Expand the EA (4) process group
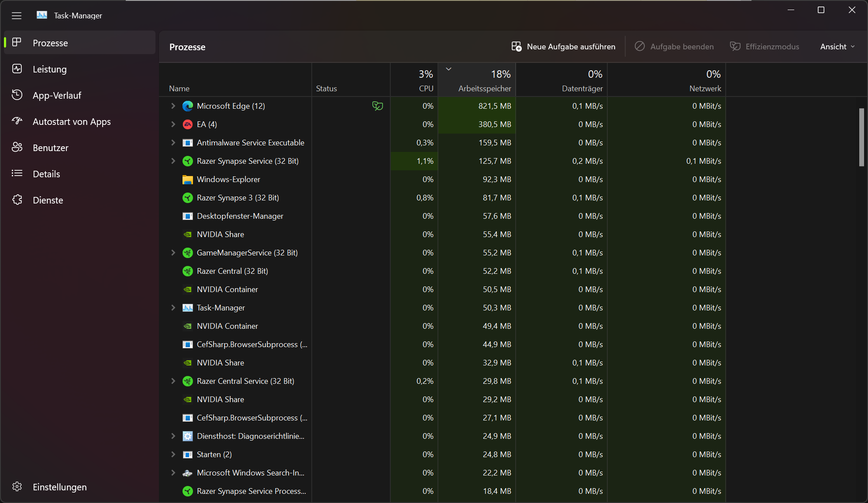The image size is (868, 503). coord(173,124)
